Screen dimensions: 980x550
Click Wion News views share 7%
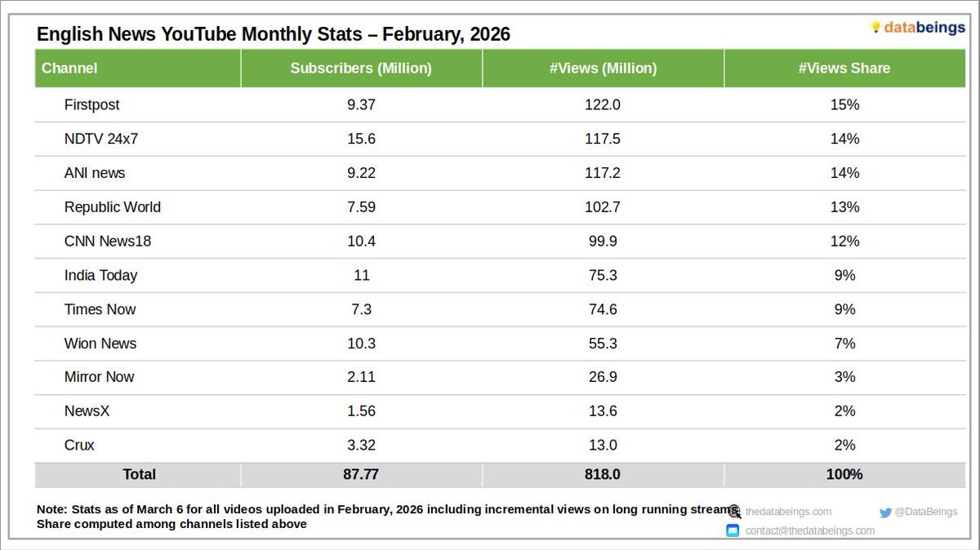click(844, 344)
